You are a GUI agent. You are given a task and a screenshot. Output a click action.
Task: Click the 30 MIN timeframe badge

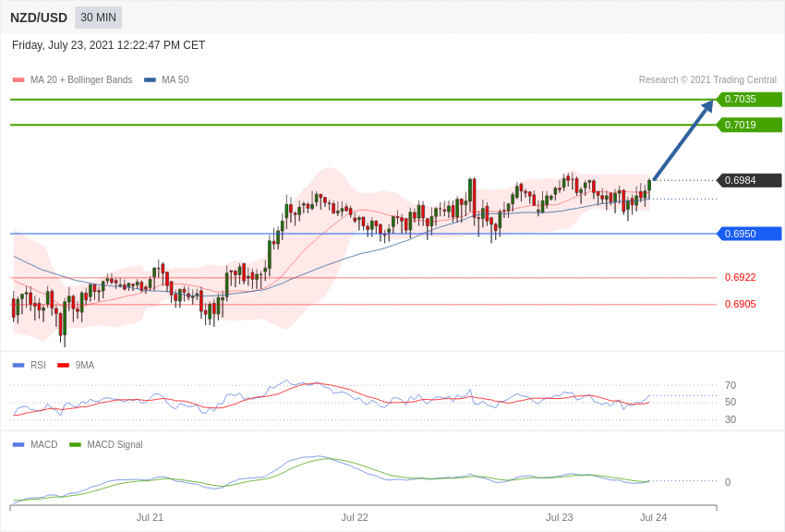(98, 18)
